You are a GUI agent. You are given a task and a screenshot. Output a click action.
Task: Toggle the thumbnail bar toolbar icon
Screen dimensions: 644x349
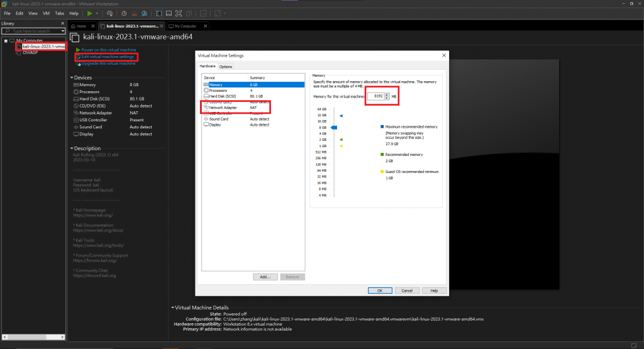(169, 14)
